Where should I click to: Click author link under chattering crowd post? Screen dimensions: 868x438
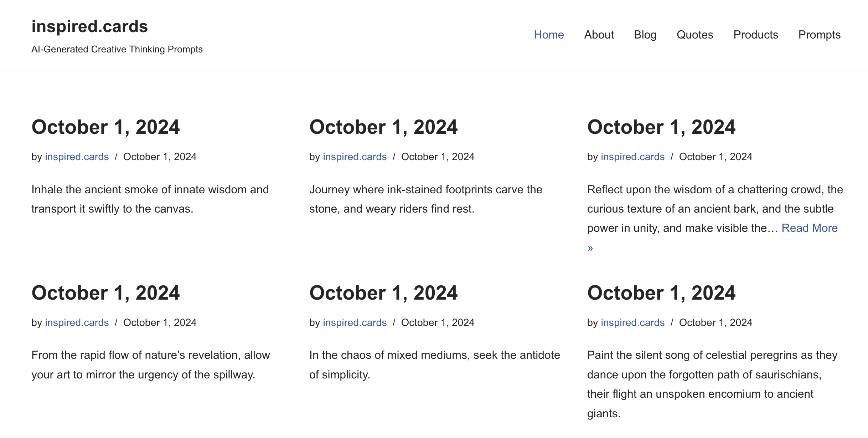coord(633,157)
